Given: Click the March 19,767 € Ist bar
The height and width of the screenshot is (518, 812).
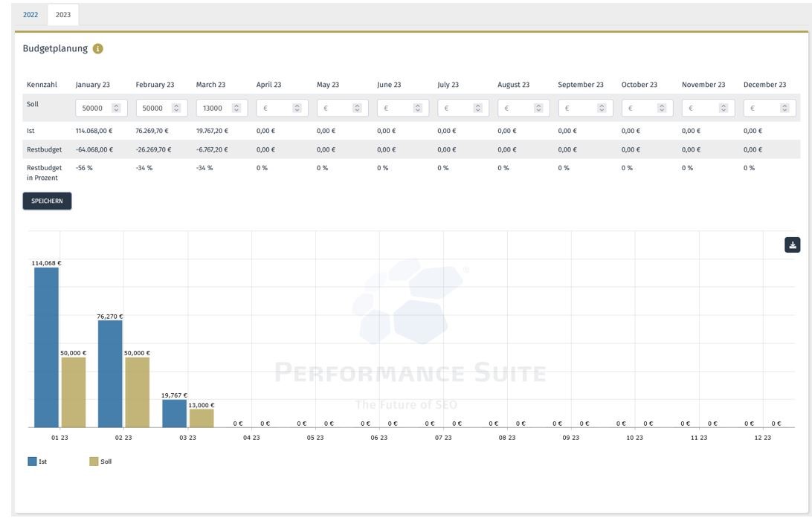Looking at the screenshot, I should tap(174, 412).
